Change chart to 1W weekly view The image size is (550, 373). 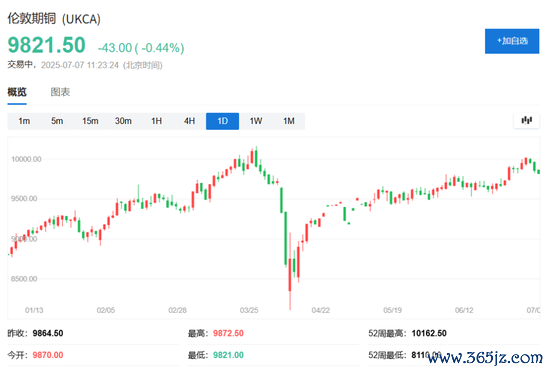tap(256, 121)
